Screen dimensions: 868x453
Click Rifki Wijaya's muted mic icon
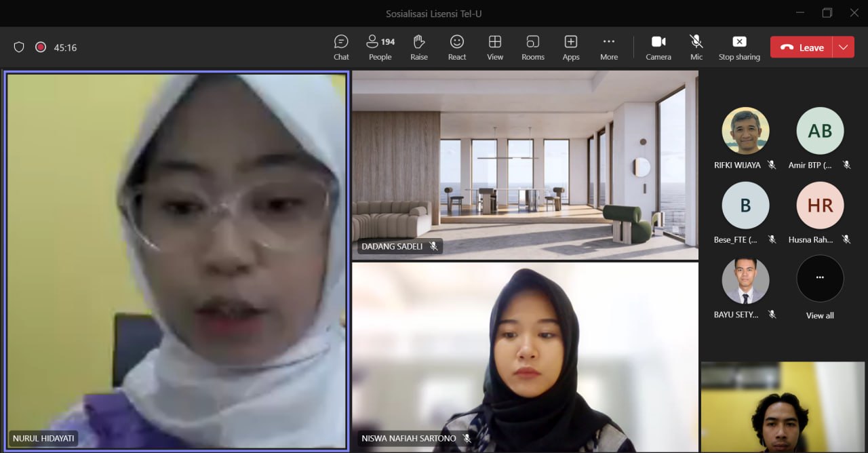click(x=772, y=165)
